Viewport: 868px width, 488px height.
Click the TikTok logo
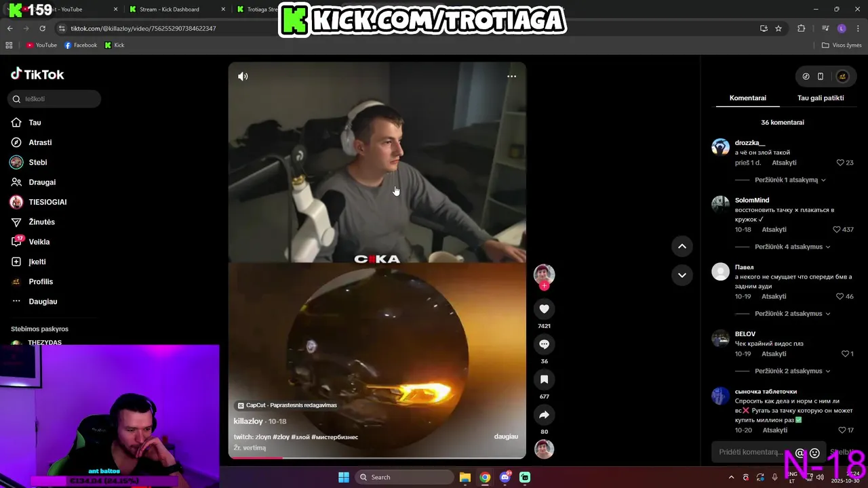(37, 75)
